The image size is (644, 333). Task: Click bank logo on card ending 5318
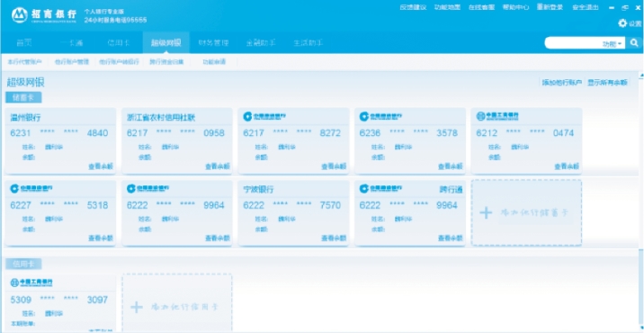[x=31, y=188]
